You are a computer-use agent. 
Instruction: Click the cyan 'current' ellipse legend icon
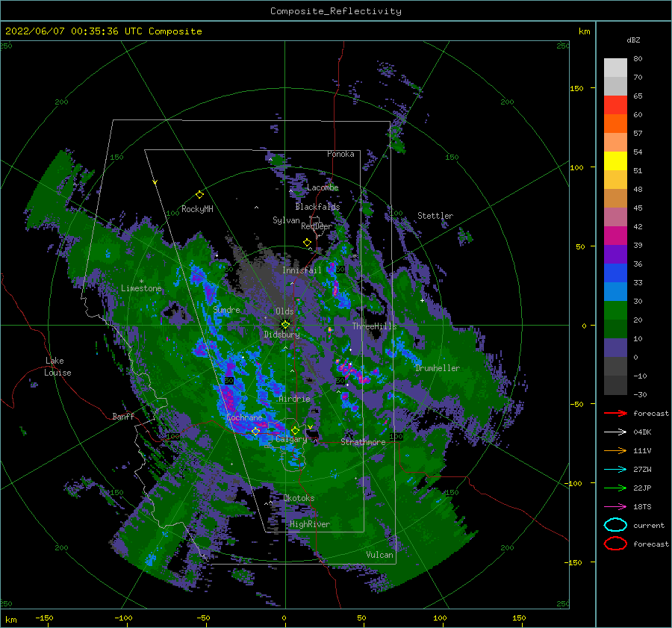(615, 525)
